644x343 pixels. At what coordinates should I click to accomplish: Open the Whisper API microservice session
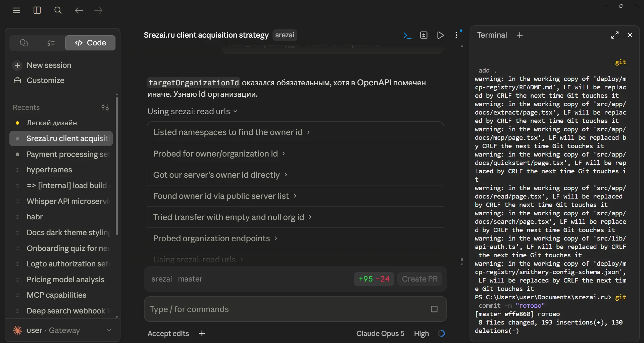coord(61,201)
